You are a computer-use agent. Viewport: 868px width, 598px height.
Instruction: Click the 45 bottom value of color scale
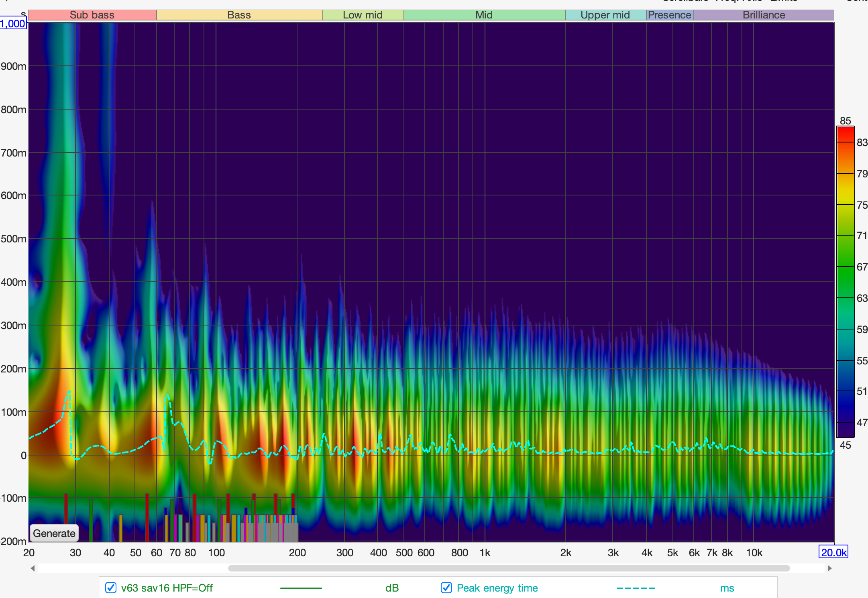[845, 445]
